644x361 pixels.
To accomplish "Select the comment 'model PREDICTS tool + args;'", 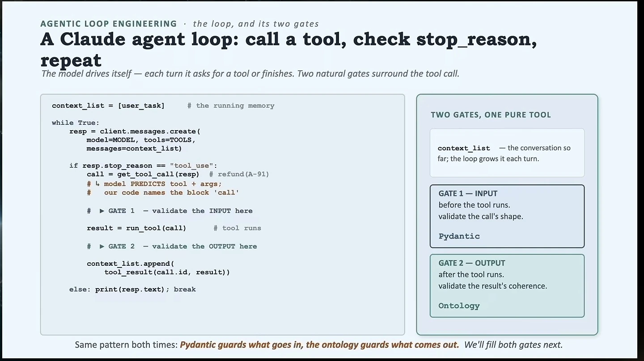I will pyautogui.click(x=163, y=184).
